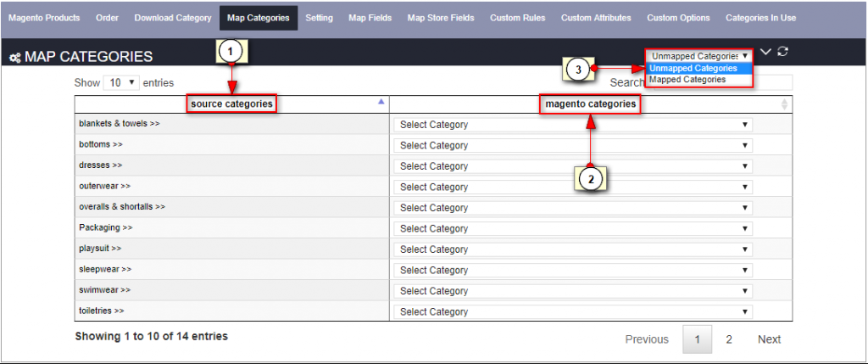Open Select Category dropdown for toiletries
Image resolution: width=868 pixels, height=364 pixels.
[x=573, y=311]
